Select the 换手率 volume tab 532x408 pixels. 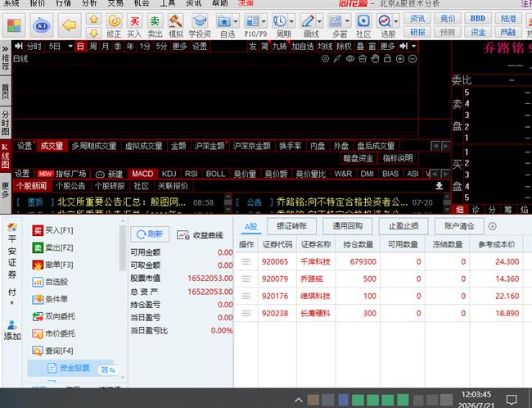(290, 146)
